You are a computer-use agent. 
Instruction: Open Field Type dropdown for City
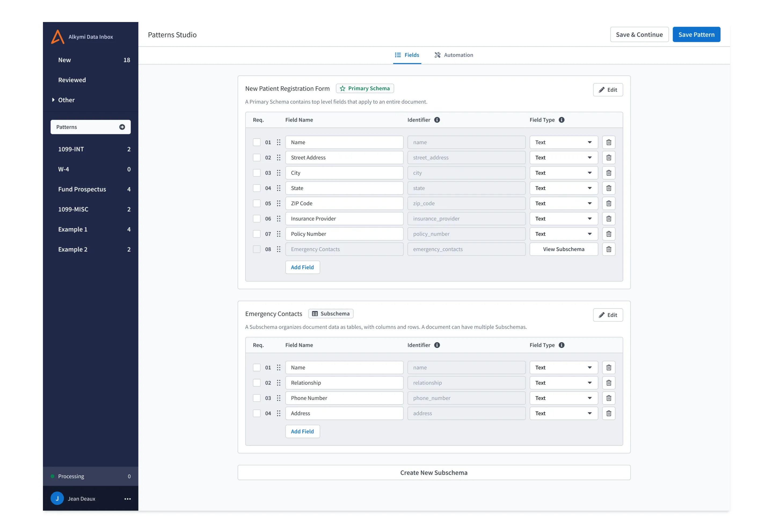pos(563,173)
